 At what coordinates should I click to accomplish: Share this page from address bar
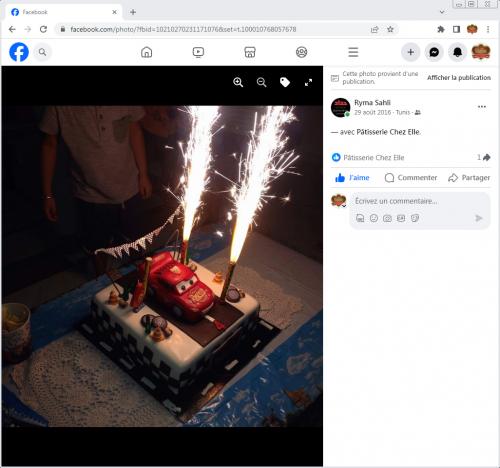pos(375,29)
